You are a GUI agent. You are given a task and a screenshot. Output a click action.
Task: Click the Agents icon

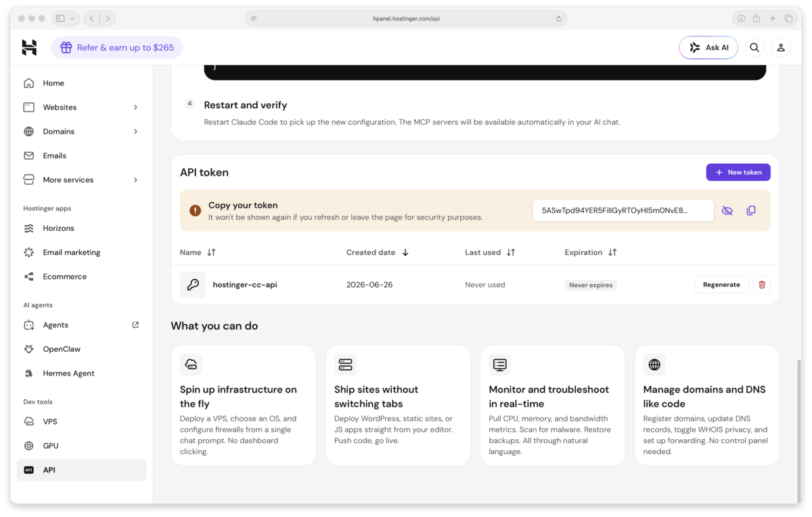click(28, 325)
